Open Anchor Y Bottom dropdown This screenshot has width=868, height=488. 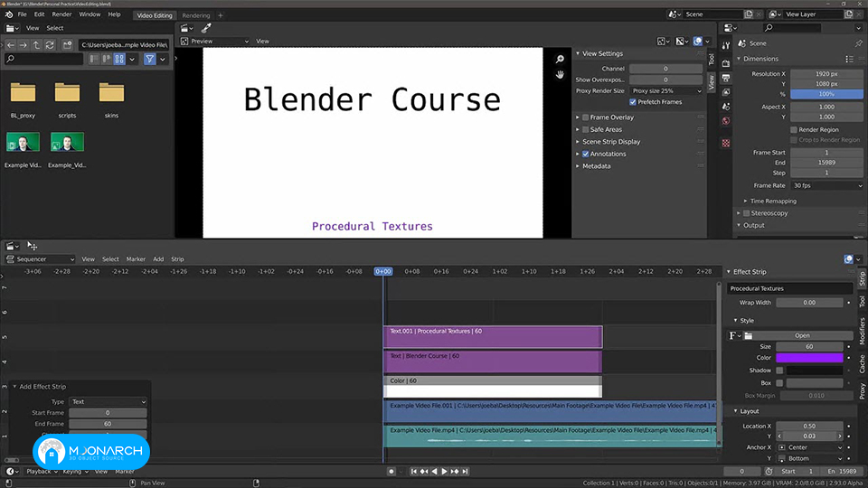pos(810,458)
